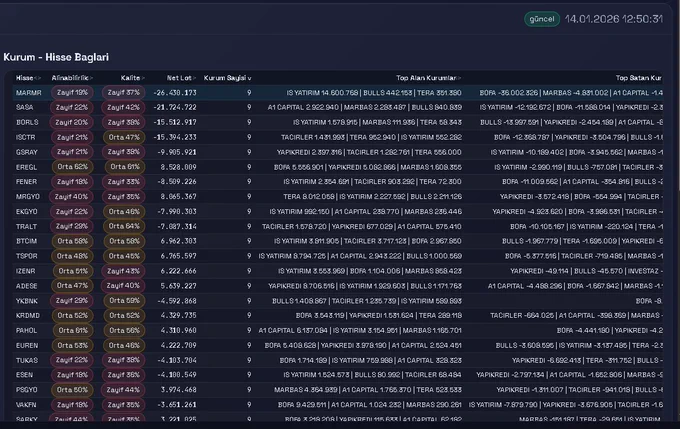Select the ESEN ticker cell

coord(24,375)
